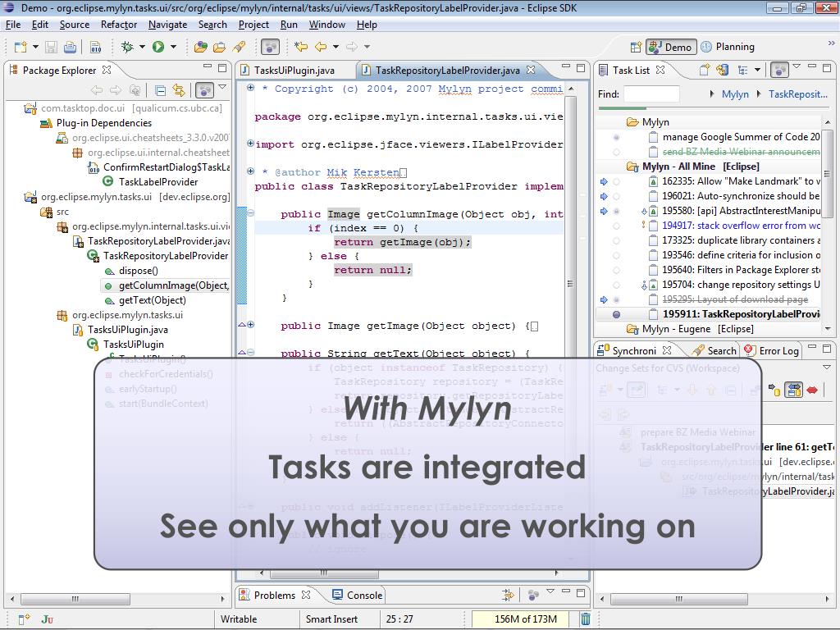Click the New wizard icon in main toolbar

[21, 47]
